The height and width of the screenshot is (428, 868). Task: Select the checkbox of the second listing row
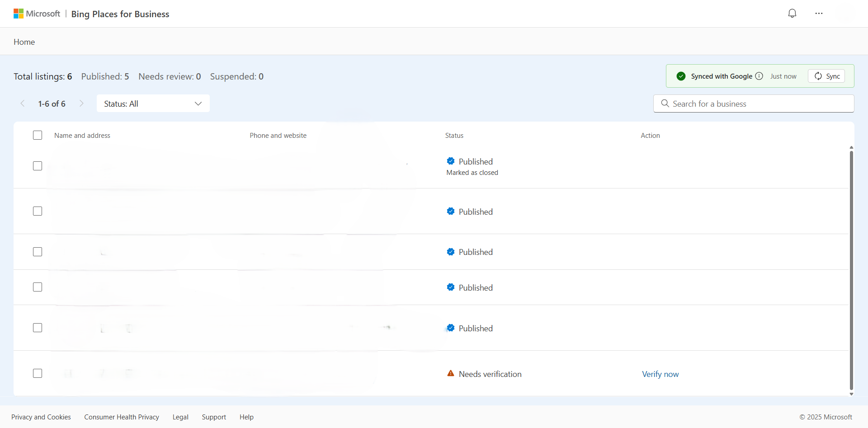[38, 211]
